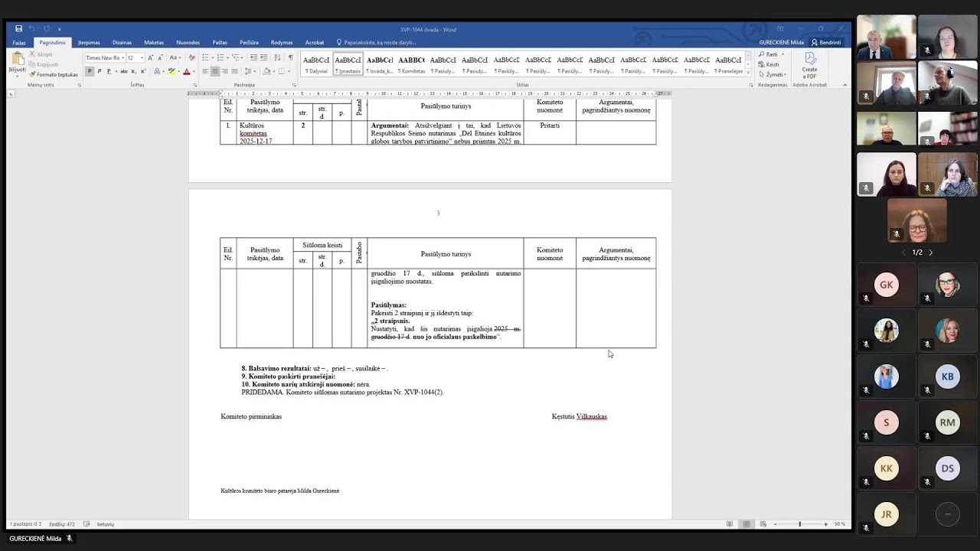Switch to the Maketas ribbon tab
Viewport: 980px width, 551px height.
154,43
